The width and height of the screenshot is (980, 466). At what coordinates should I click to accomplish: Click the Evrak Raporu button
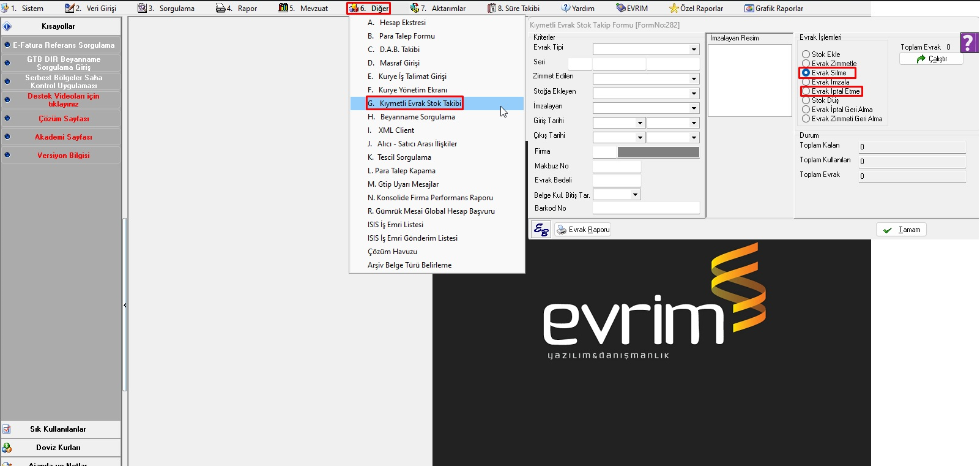(x=583, y=230)
